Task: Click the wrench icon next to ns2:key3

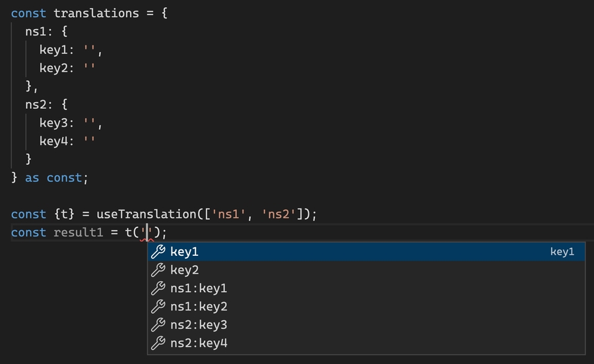Action: (158, 325)
